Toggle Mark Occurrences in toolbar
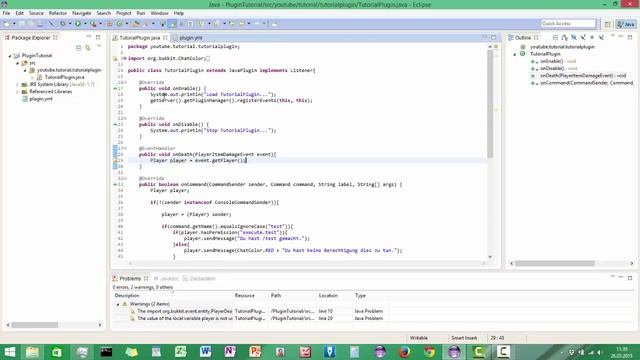 coord(172,24)
